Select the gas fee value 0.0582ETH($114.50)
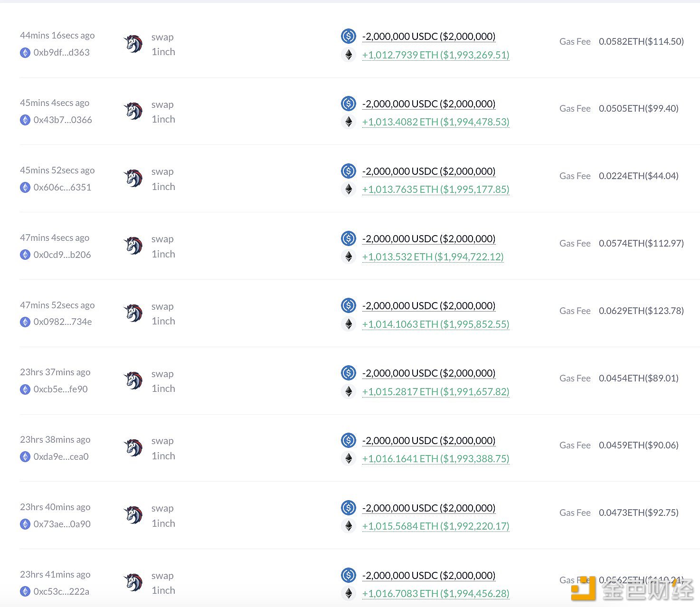The width and height of the screenshot is (700, 607). pyautogui.click(x=642, y=41)
